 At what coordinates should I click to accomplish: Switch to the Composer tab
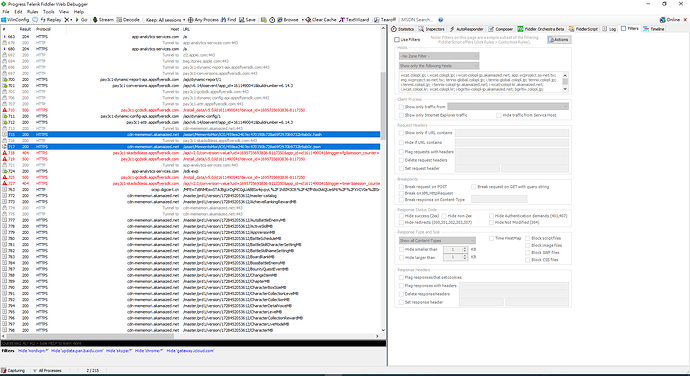click(x=500, y=29)
